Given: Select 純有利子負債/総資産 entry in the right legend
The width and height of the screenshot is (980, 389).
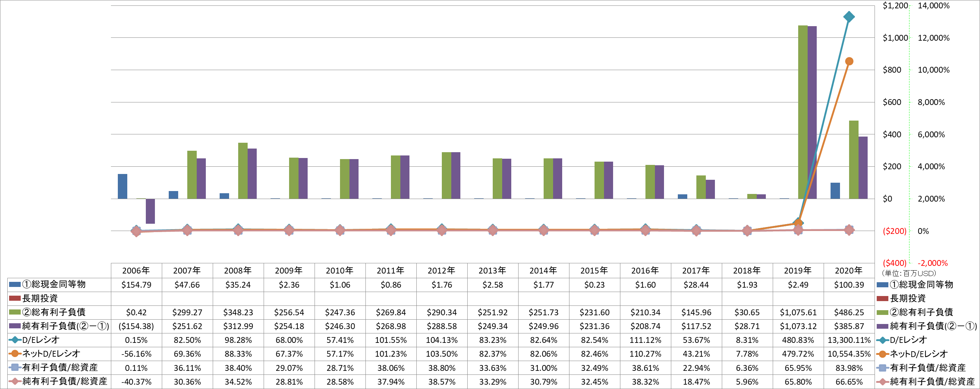Looking at the screenshot, I should coord(925,381).
